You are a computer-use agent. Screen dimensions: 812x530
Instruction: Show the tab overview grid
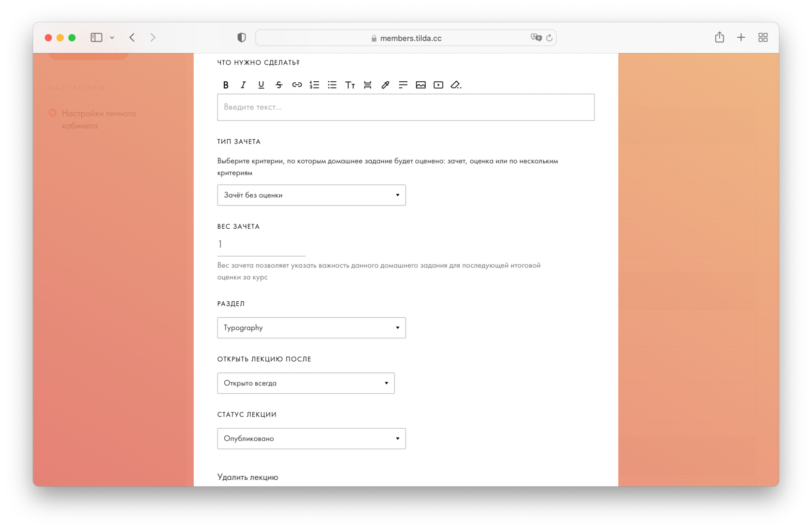tap(763, 37)
